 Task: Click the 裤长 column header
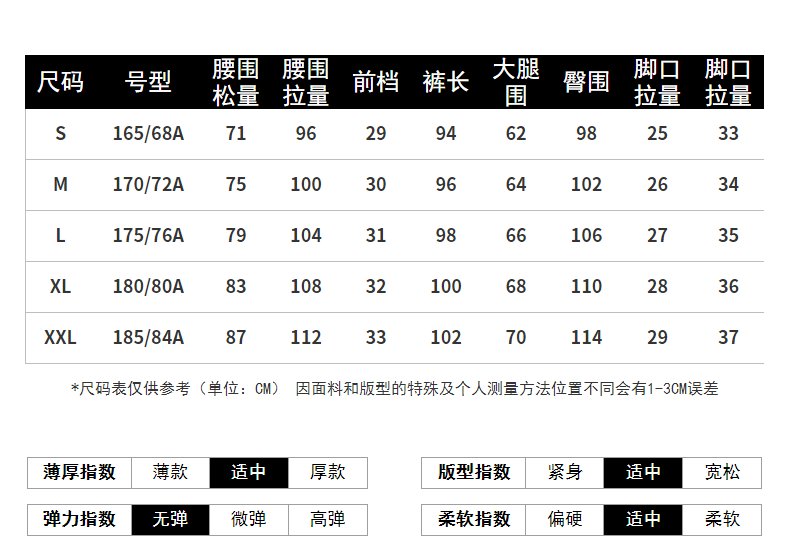click(446, 82)
